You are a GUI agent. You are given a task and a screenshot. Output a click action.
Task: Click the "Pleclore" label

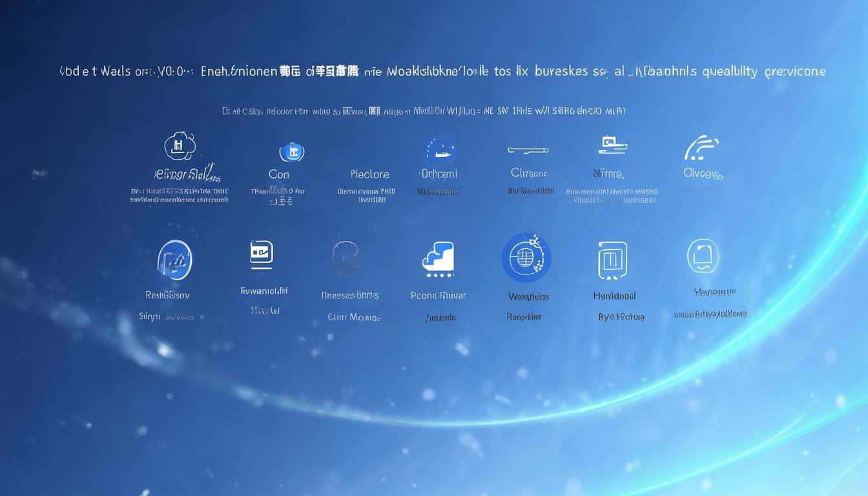(369, 174)
